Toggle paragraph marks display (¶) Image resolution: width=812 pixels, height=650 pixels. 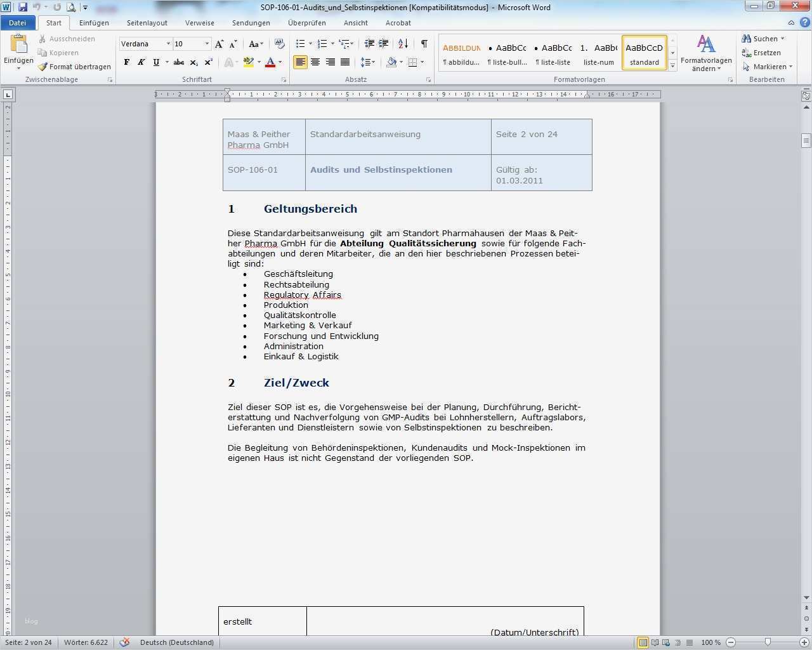click(424, 44)
